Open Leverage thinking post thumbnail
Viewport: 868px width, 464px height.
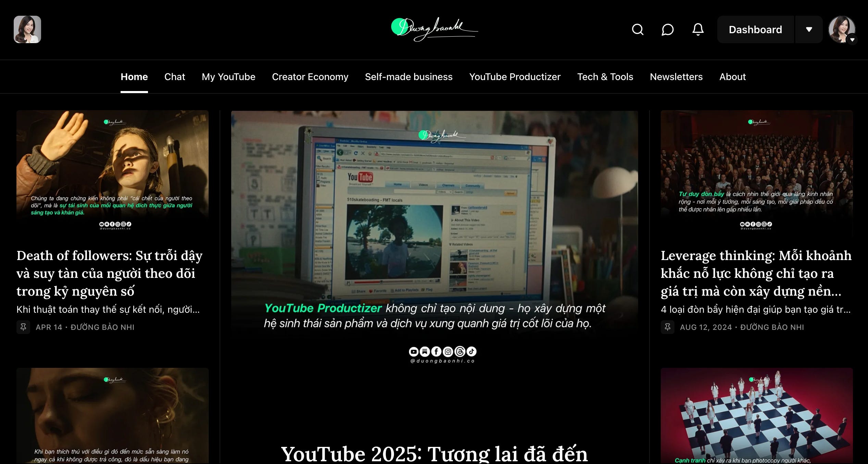[x=757, y=174]
